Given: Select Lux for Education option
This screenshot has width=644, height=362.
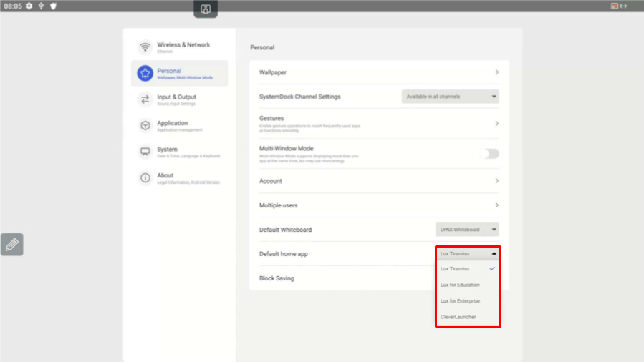Looking at the screenshot, I should pyautogui.click(x=461, y=285).
